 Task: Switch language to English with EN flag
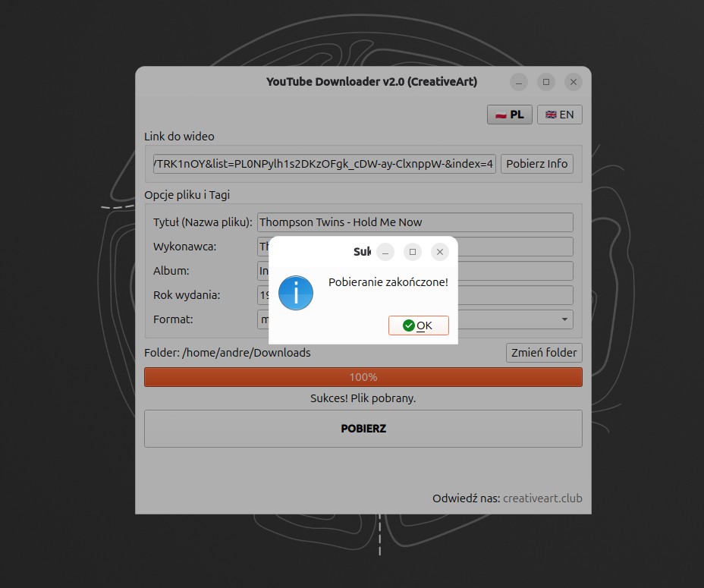[560, 115]
